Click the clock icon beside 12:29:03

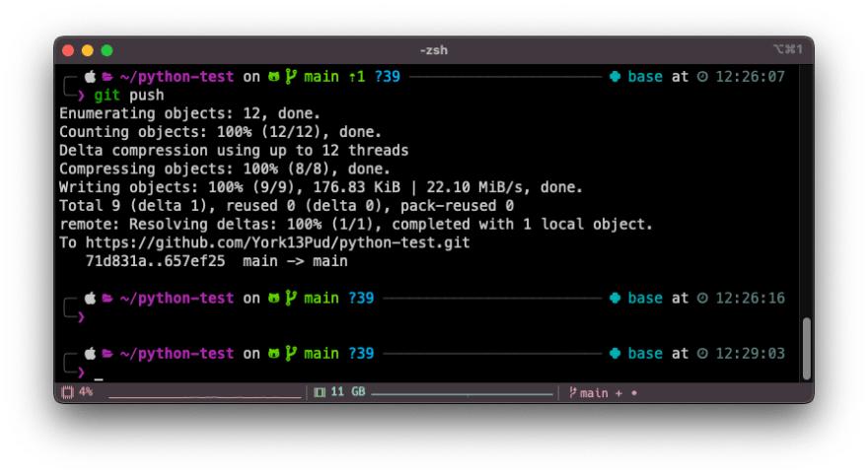(x=702, y=354)
